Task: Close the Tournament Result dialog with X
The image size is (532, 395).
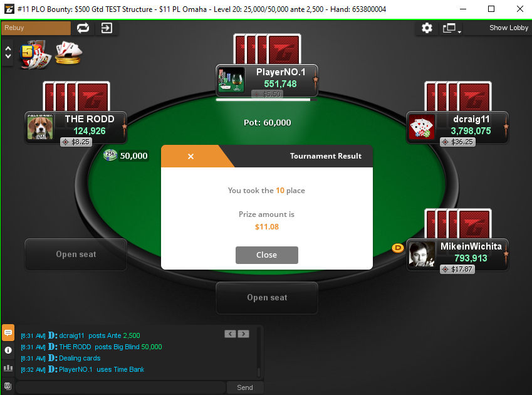Action: 190,157
